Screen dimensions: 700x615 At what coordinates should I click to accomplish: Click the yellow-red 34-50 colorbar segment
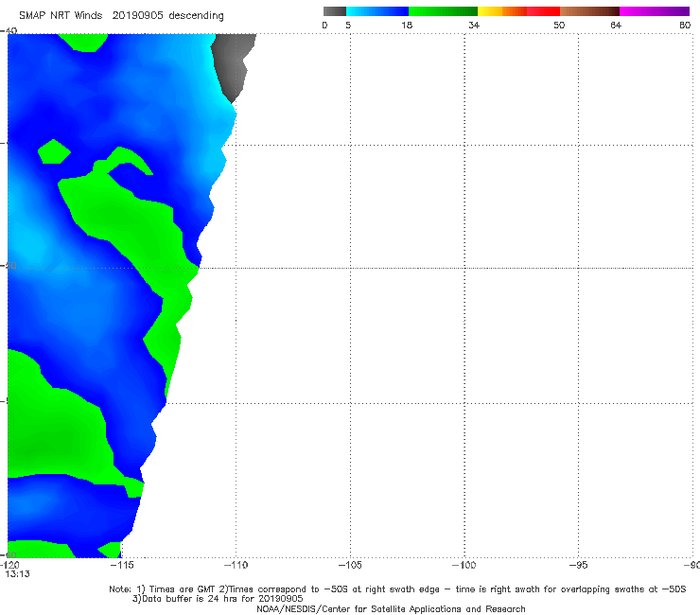pyautogui.click(x=518, y=11)
